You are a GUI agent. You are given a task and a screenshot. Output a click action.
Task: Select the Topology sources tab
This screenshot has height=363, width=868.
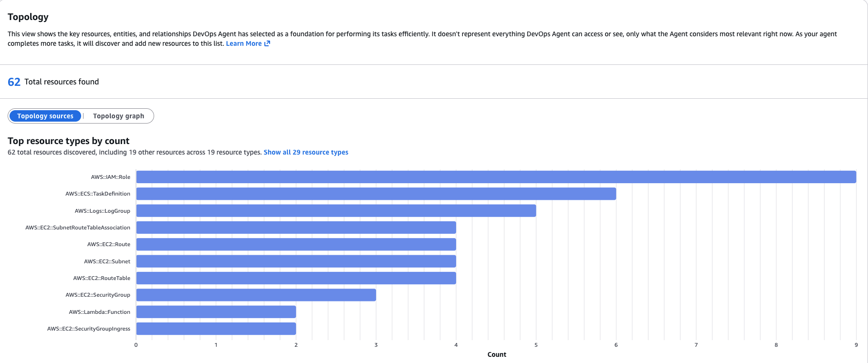pyautogui.click(x=45, y=116)
